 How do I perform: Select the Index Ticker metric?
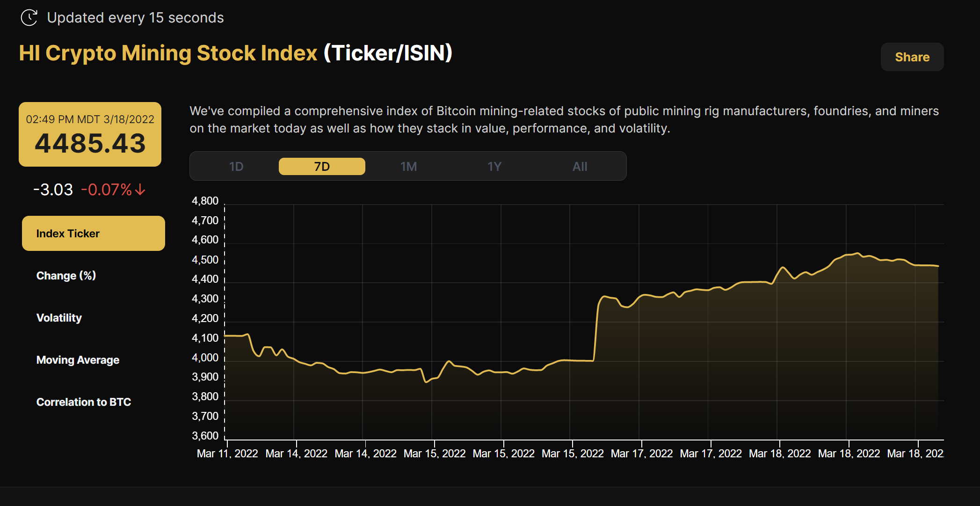point(93,233)
